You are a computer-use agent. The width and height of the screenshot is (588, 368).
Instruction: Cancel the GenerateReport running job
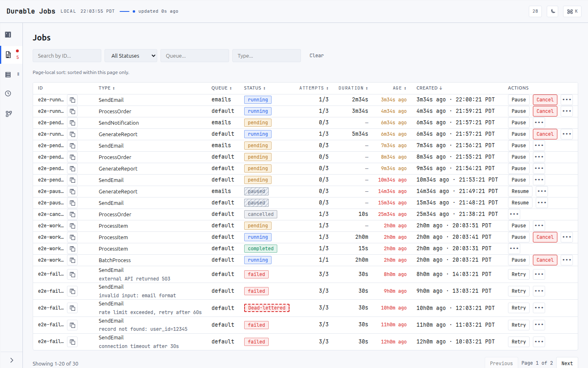point(545,134)
